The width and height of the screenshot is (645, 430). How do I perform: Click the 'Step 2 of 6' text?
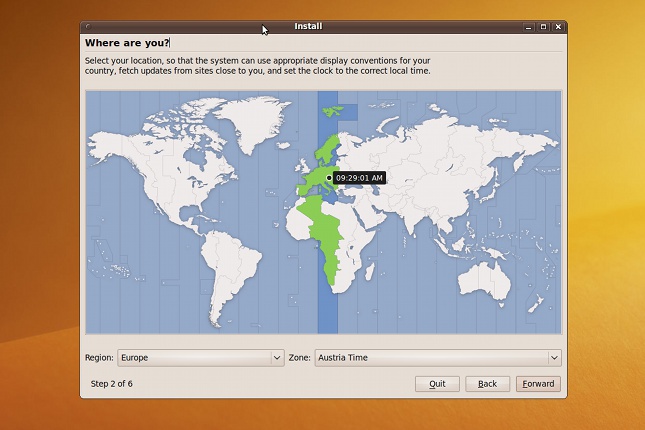111,384
